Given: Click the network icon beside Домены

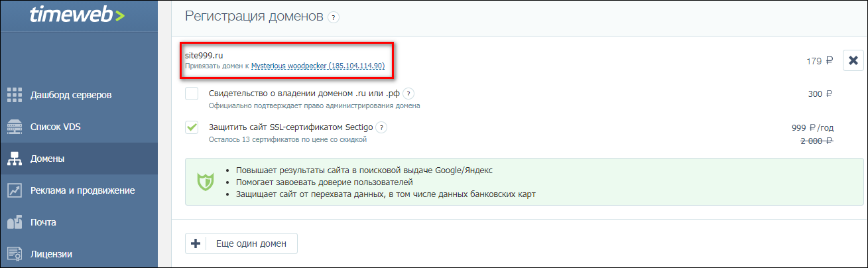Looking at the screenshot, I should pos(15,159).
